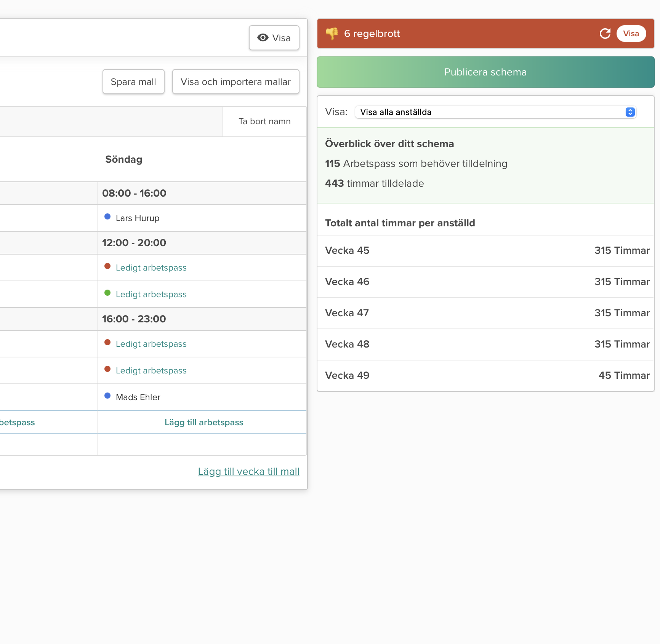The image size is (660, 644).
Task: Click the eye Visa button
Action: pyautogui.click(x=274, y=38)
